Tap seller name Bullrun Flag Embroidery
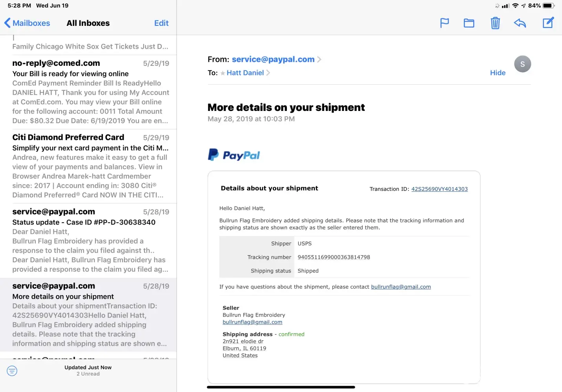 click(x=254, y=315)
